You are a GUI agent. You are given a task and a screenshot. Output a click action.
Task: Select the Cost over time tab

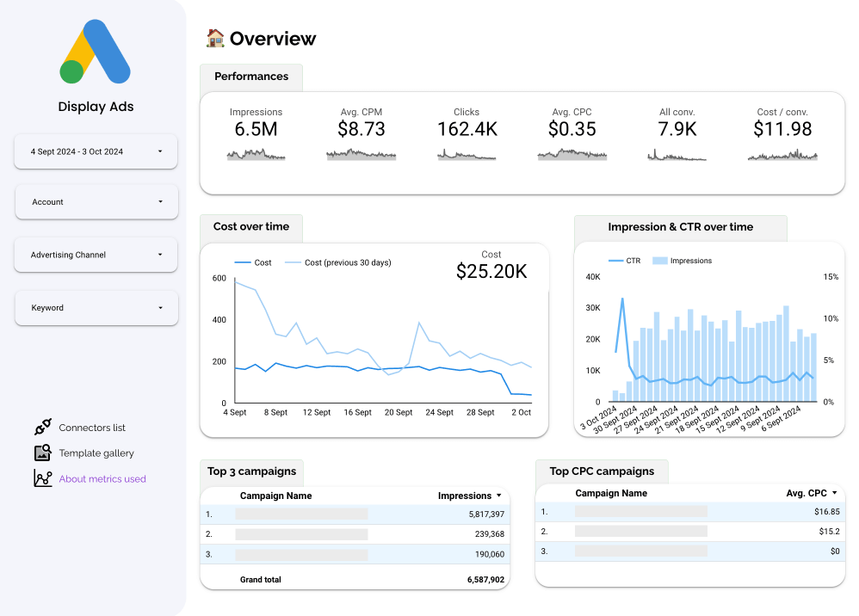click(x=250, y=227)
